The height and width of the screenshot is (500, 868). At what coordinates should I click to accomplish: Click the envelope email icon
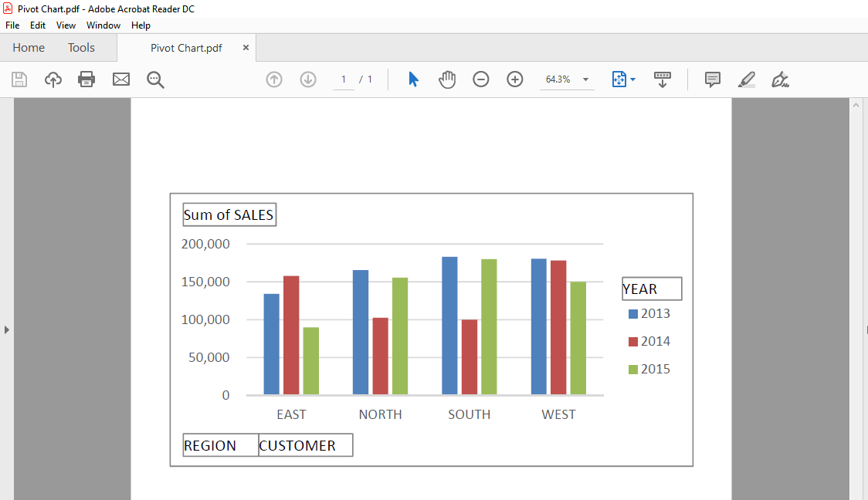click(121, 79)
